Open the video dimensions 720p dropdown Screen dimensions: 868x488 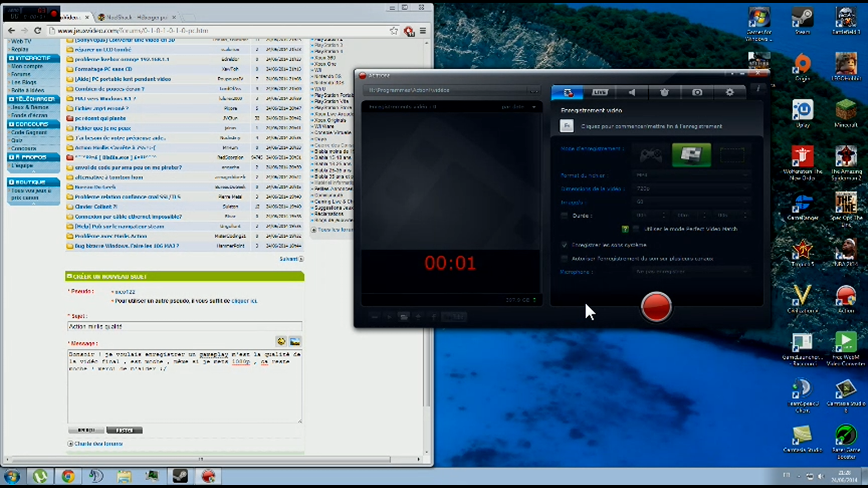[692, 188]
